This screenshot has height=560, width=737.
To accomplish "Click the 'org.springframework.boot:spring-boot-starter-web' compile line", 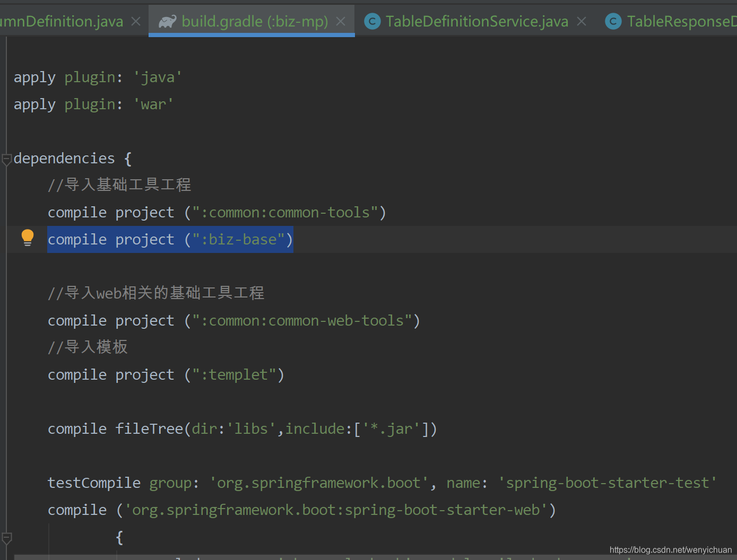I will pos(302,510).
